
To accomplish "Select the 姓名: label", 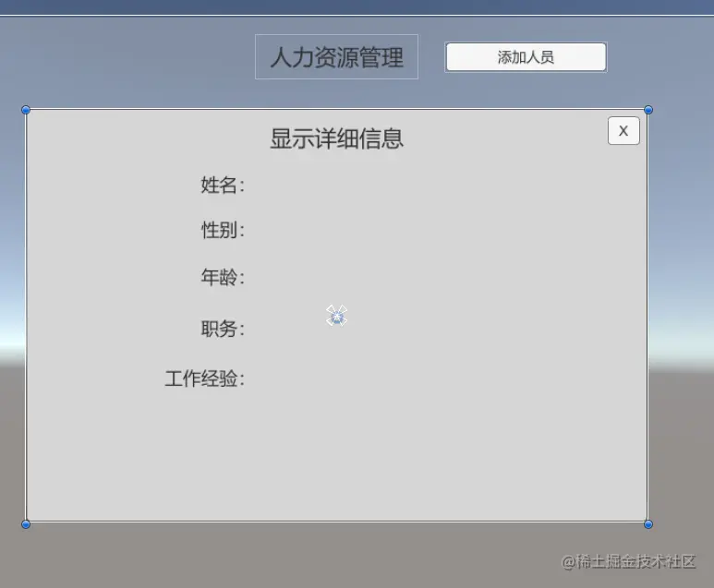I will [x=223, y=186].
